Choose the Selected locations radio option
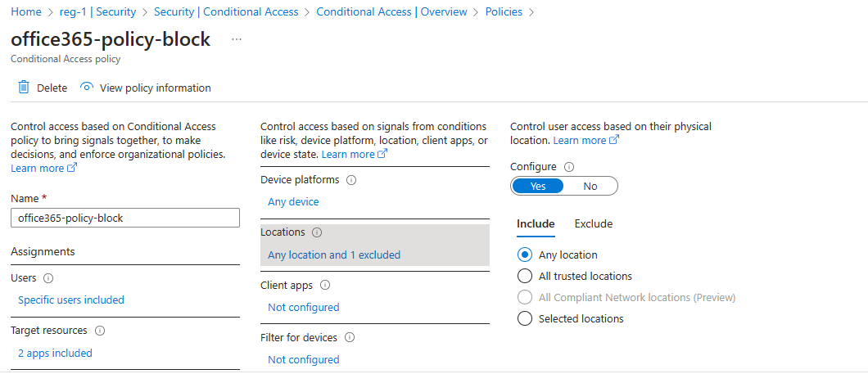The image size is (868, 392). 526,318
